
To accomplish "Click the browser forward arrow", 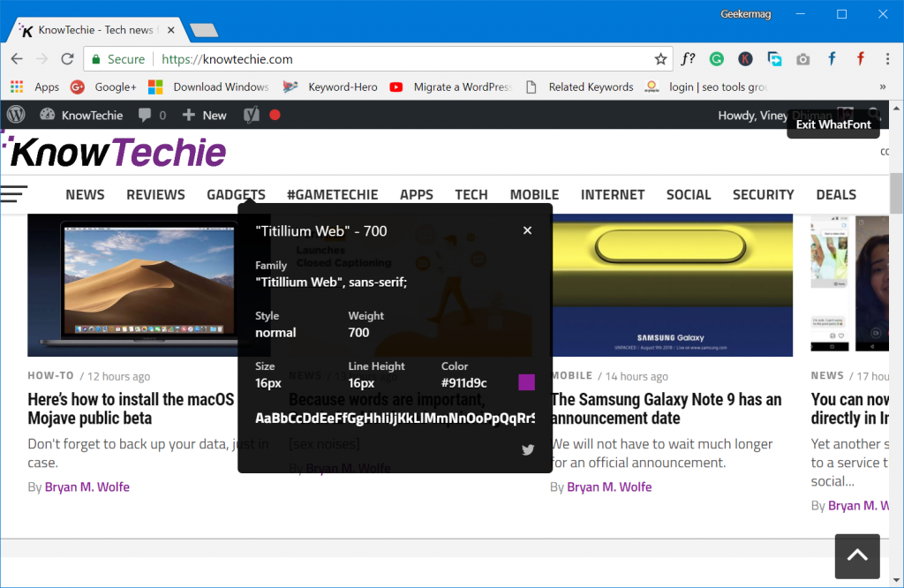I will [x=42, y=59].
